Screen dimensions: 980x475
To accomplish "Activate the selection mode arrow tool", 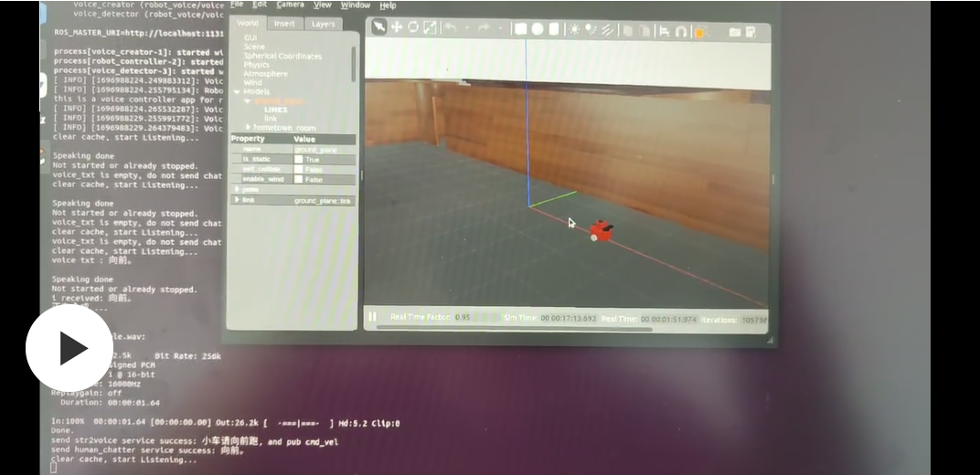I will tap(378, 26).
